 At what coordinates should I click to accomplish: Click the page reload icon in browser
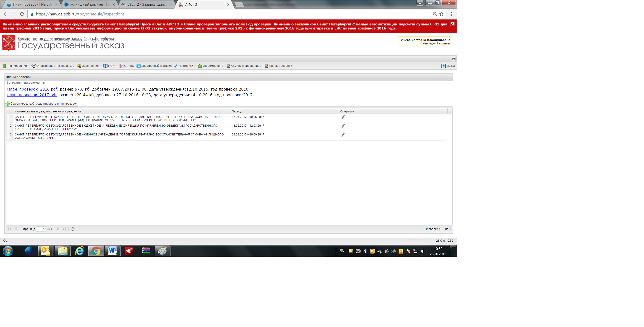(x=22, y=14)
